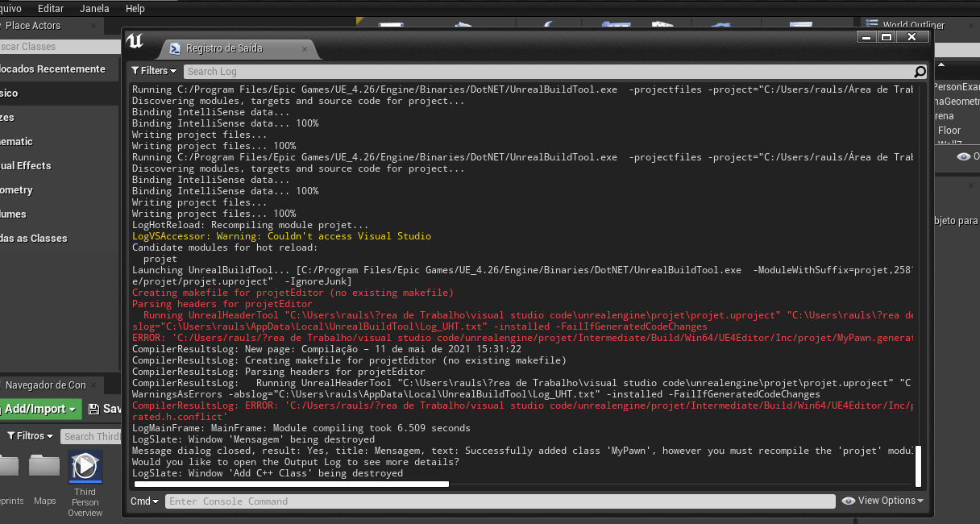Open the partially visible Arquivo menu
Viewport: 980px width, 524px height.
pos(10,8)
